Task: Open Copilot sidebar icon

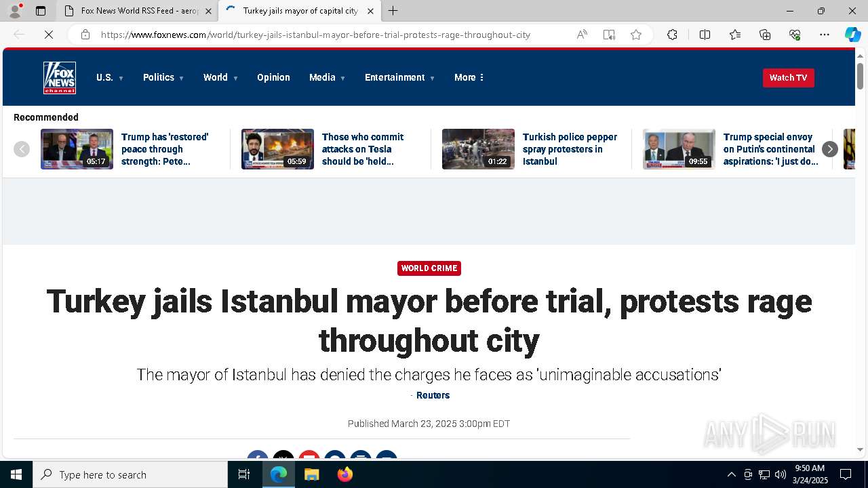Action: point(852,35)
